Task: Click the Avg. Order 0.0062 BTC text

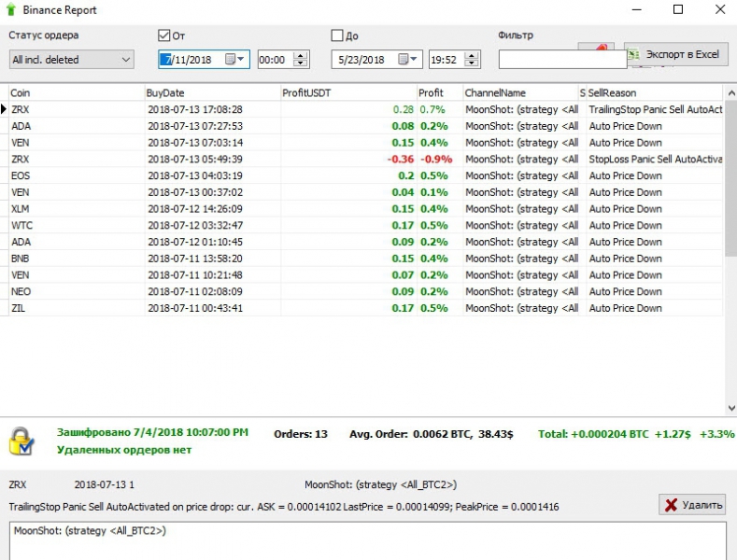Action: [431, 434]
